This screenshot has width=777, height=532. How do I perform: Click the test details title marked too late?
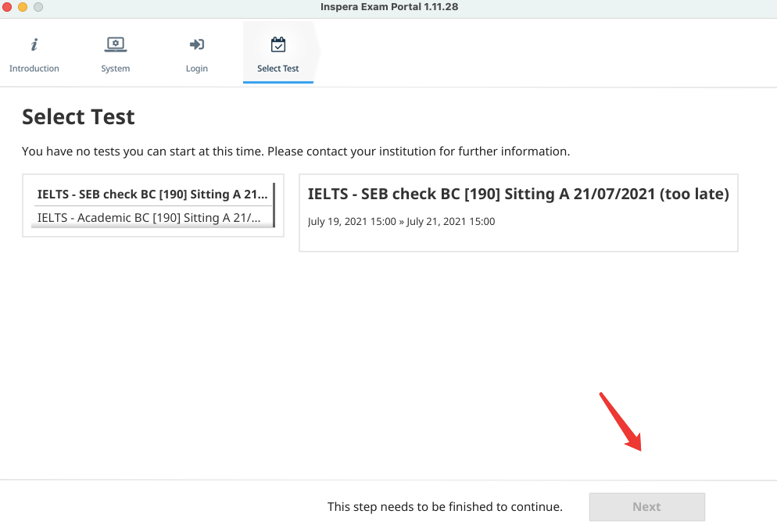click(x=517, y=194)
